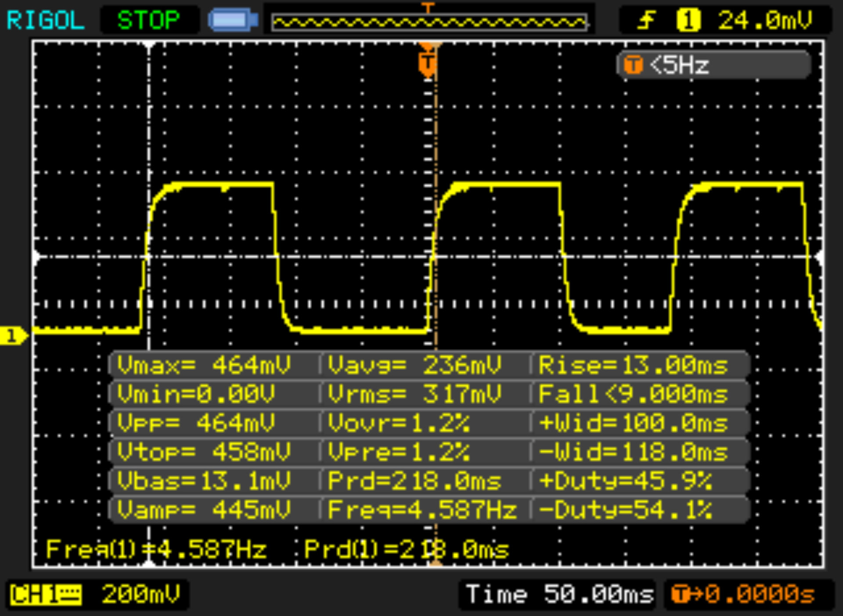Click the Time 50.00ms timebase readout
The width and height of the screenshot is (843, 616).
(x=558, y=595)
